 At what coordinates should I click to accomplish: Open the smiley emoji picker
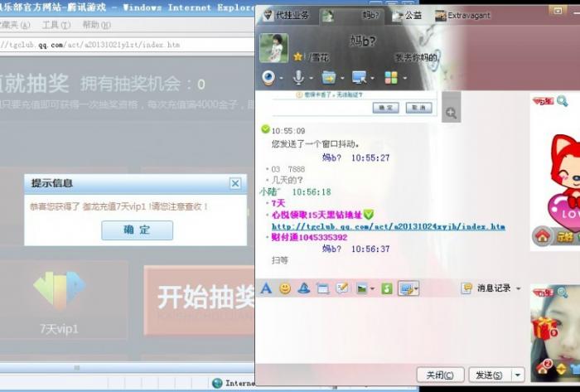point(285,288)
